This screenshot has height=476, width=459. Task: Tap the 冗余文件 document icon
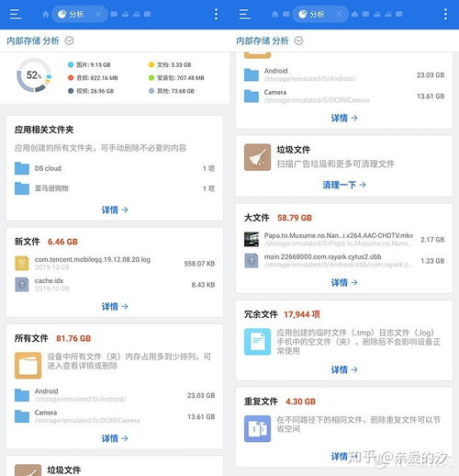click(257, 342)
